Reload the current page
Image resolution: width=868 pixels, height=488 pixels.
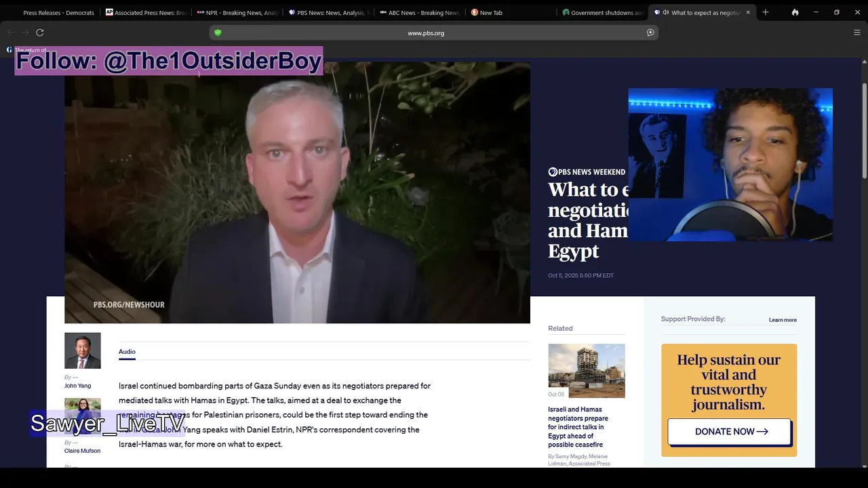click(x=40, y=33)
